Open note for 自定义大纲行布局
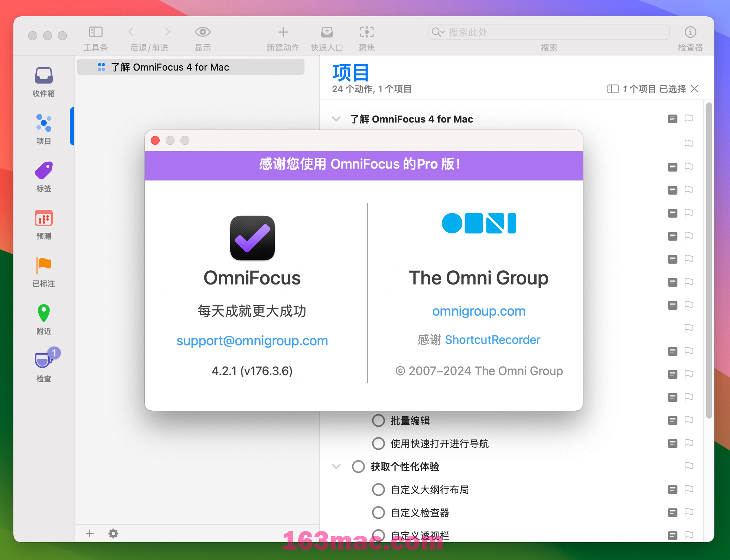730x560 pixels. click(672, 489)
